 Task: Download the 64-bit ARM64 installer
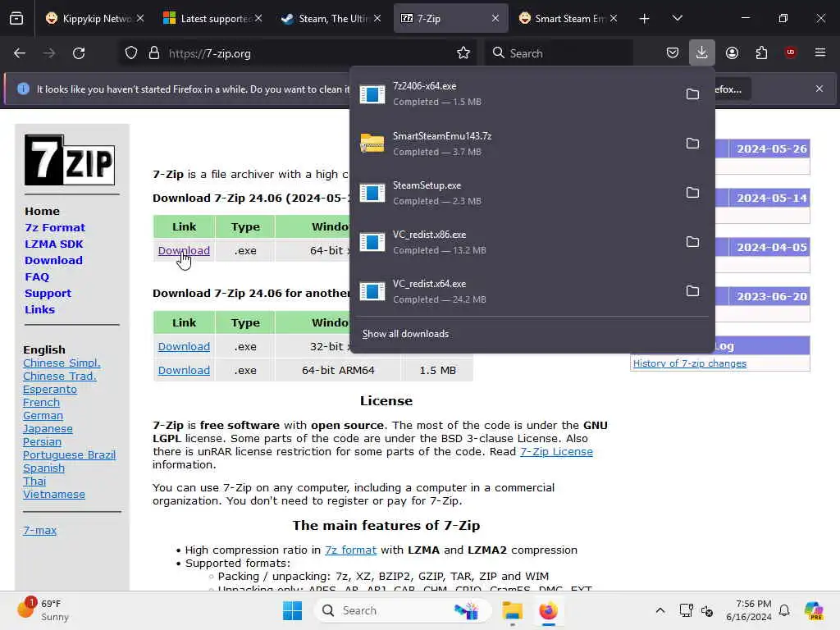184,370
